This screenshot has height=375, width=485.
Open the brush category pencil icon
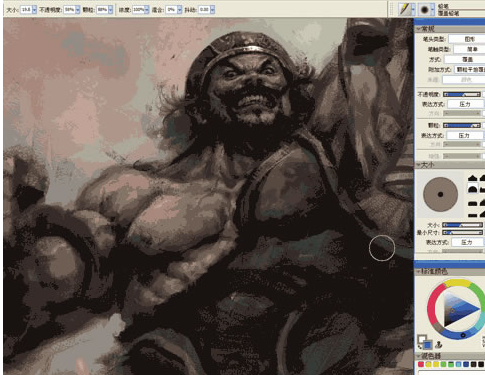coord(404,9)
